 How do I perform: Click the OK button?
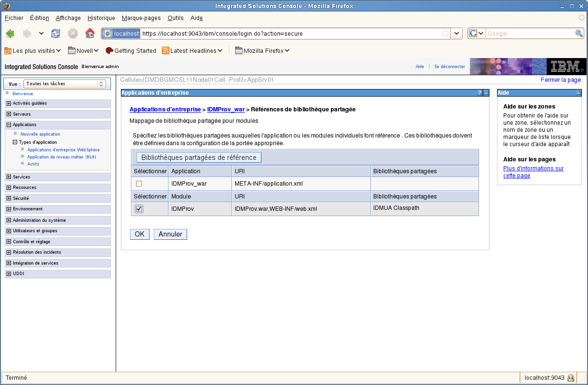tap(140, 234)
